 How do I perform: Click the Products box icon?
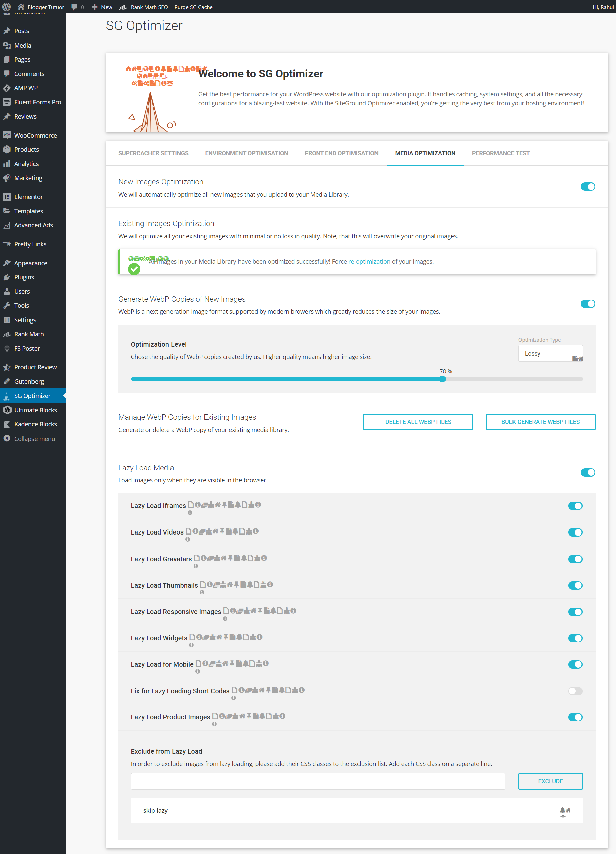pyautogui.click(x=7, y=149)
